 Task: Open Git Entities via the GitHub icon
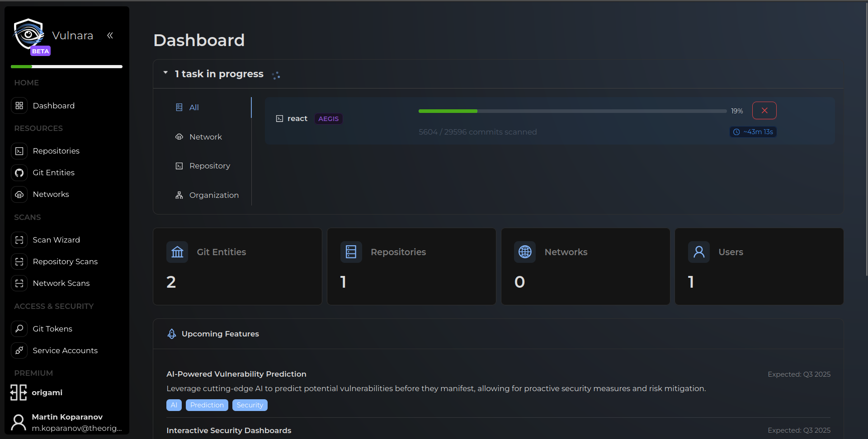pos(19,173)
